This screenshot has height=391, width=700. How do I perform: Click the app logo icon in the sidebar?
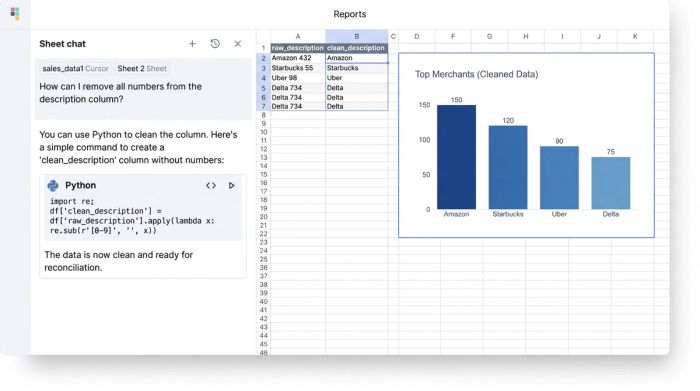(x=15, y=13)
